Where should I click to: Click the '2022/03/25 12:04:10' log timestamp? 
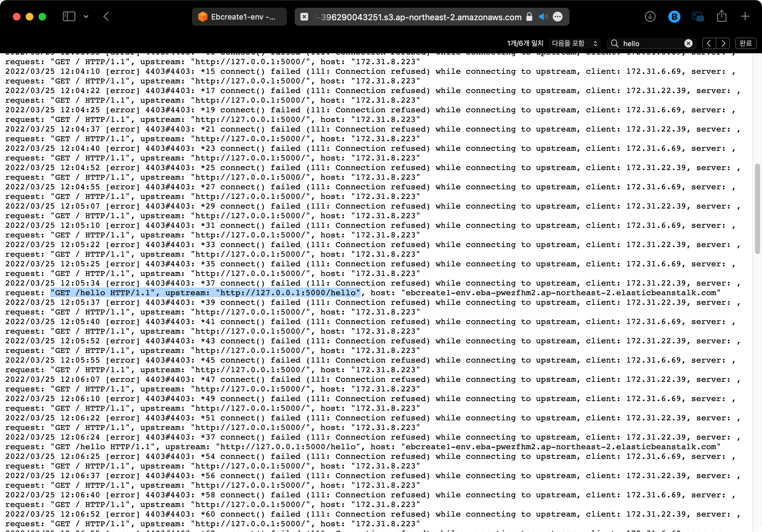52,72
